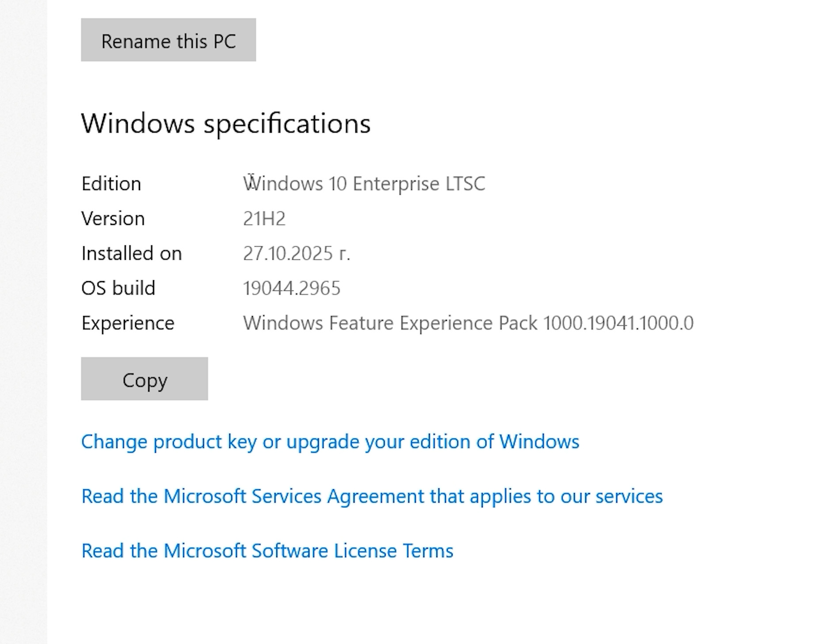The width and height of the screenshot is (816, 644).
Task: Click the Windows specifications heading
Action: coord(225,123)
